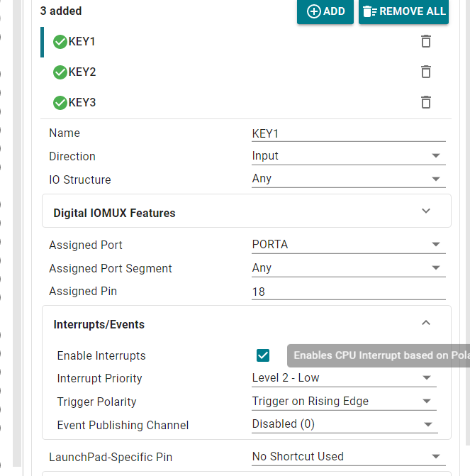
Task: Open the Direction dropdown
Action: (x=349, y=156)
